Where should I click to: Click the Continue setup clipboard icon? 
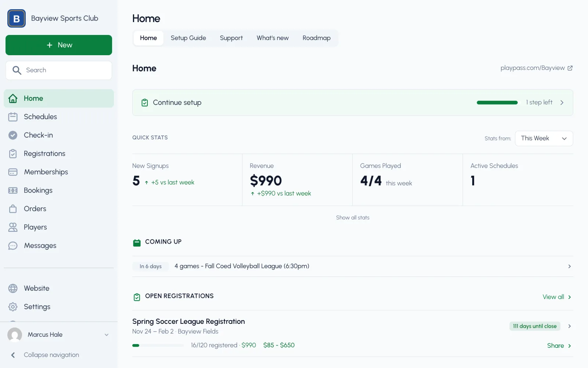(145, 103)
